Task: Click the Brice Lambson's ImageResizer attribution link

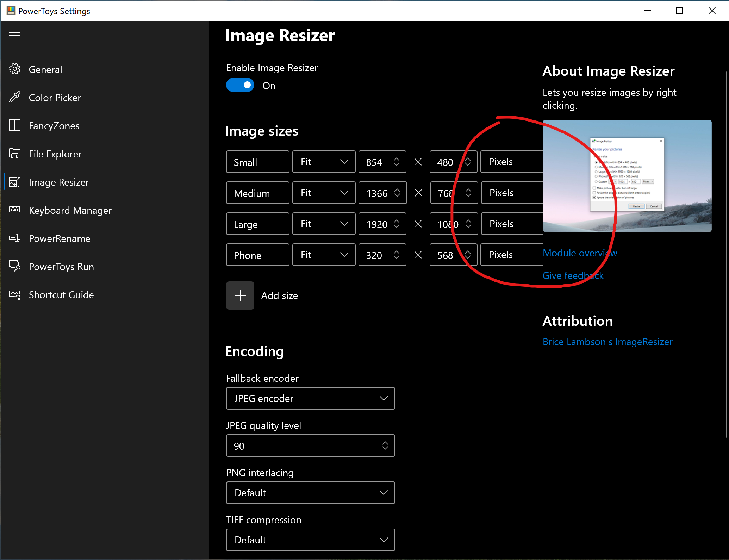Action: click(607, 342)
